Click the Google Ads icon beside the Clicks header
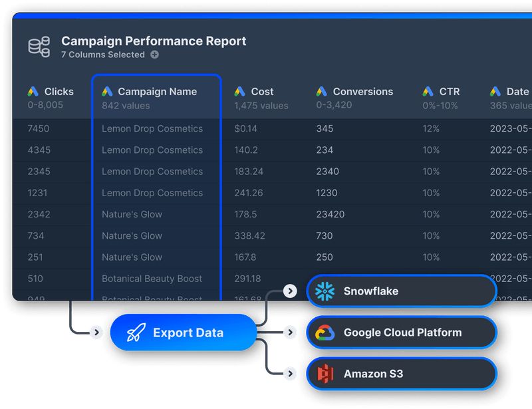The height and width of the screenshot is (409, 532). [32, 91]
